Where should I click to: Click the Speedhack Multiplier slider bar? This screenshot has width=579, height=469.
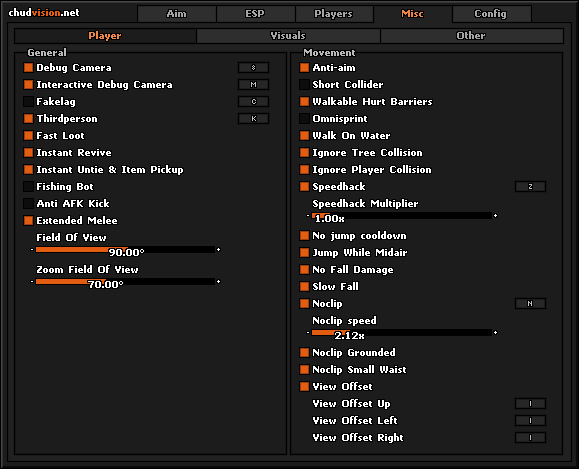tap(402, 216)
